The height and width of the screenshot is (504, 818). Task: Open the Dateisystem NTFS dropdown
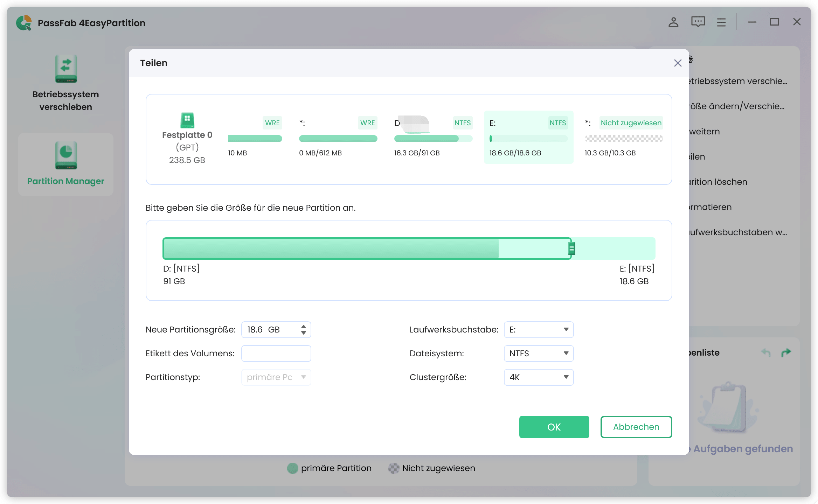(x=539, y=353)
